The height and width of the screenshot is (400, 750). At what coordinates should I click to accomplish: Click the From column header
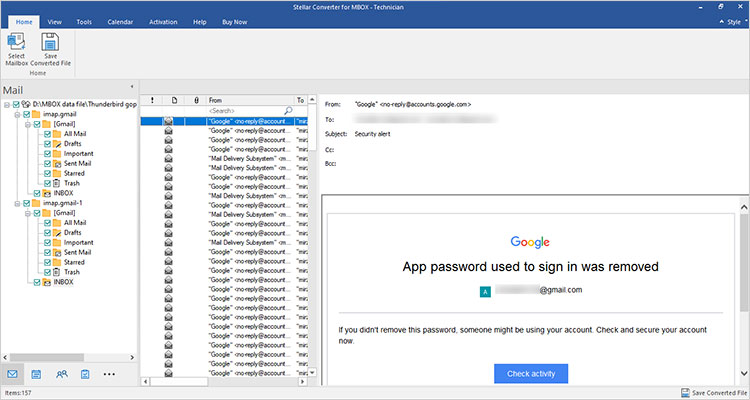coord(250,100)
